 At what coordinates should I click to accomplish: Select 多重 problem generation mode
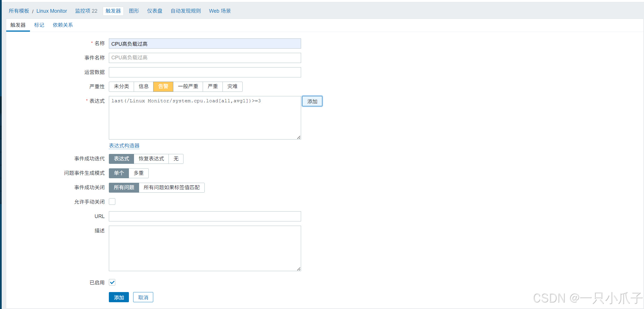(139, 173)
